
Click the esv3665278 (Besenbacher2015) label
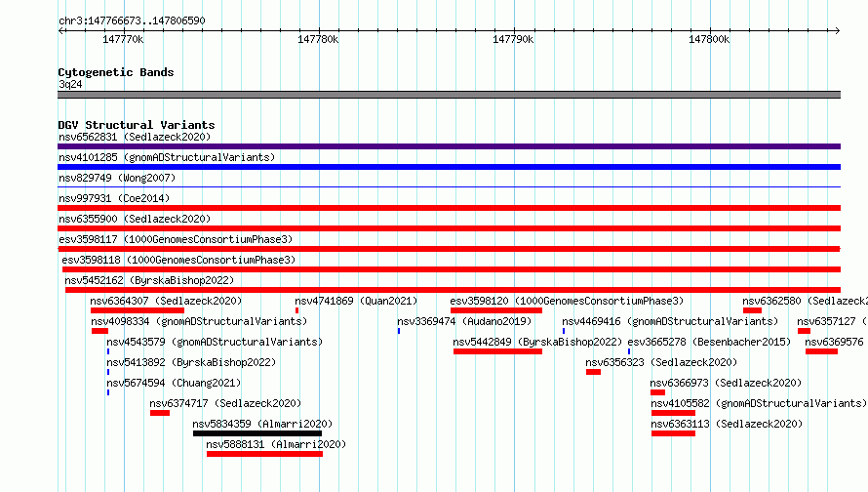point(709,342)
